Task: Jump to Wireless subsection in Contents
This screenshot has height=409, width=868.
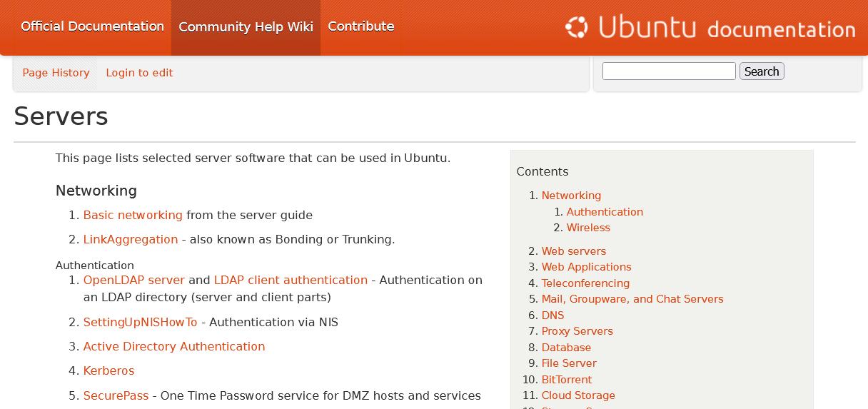Action: click(x=588, y=228)
